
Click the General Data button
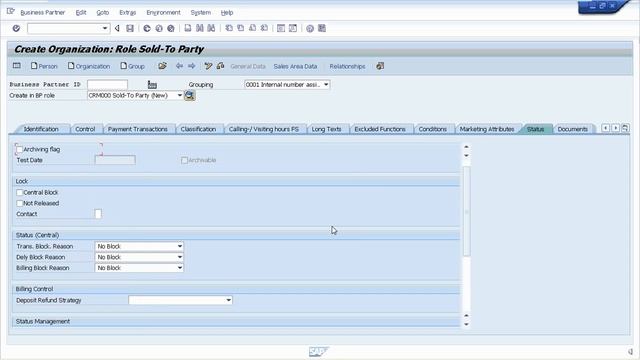click(x=248, y=66)
